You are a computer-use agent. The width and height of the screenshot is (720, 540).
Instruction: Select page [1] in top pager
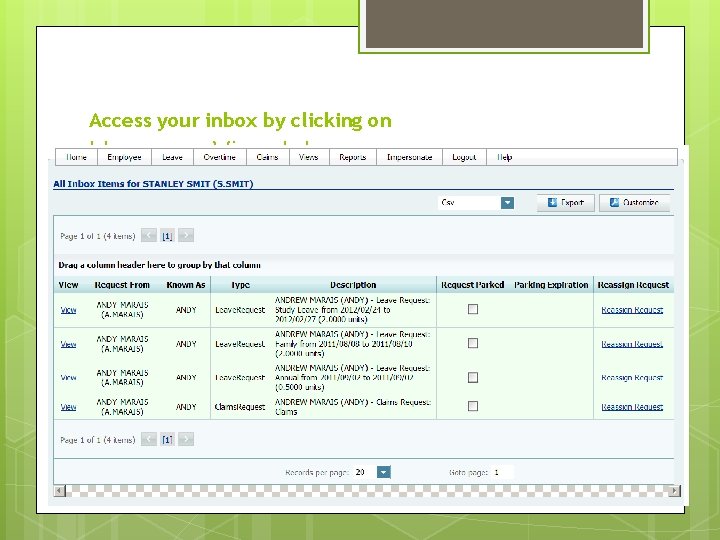point(167,236)
